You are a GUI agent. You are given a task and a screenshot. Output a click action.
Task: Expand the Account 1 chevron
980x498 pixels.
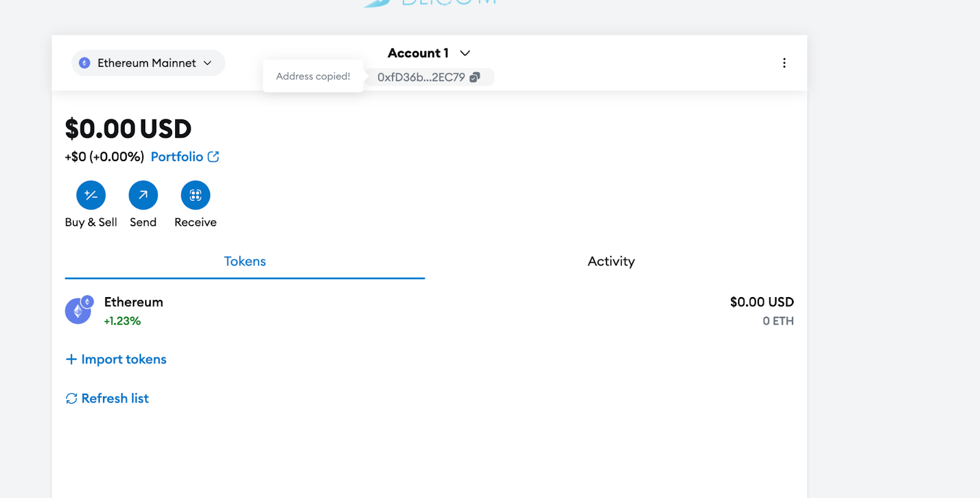[x=465, y=53]
